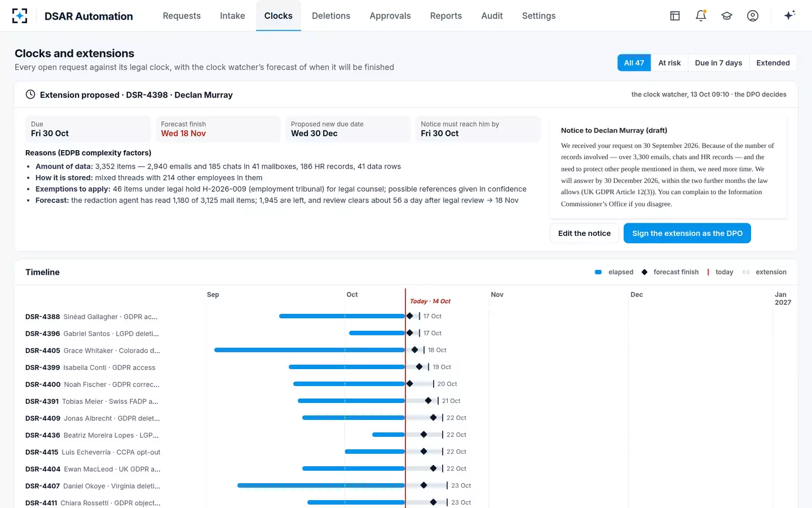Open the sparkle AI assistant icon
The height and width of the screenshot is (508, 812).
[x=789, y=15]
